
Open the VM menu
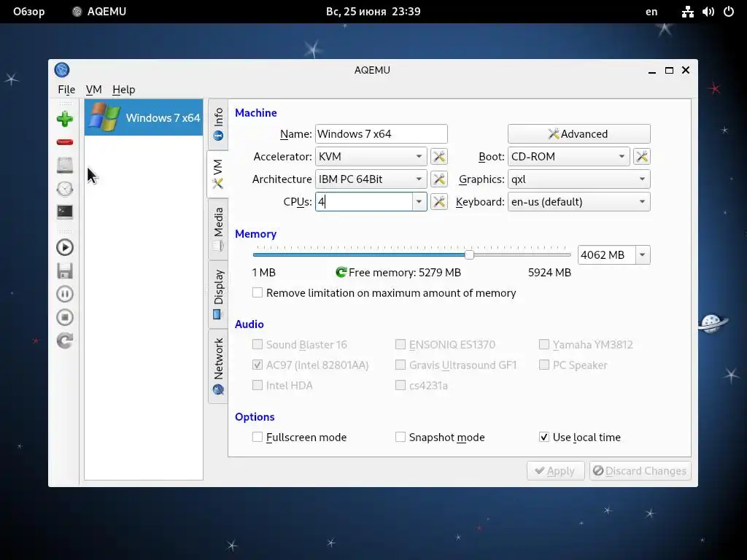(x=94, y=90)
